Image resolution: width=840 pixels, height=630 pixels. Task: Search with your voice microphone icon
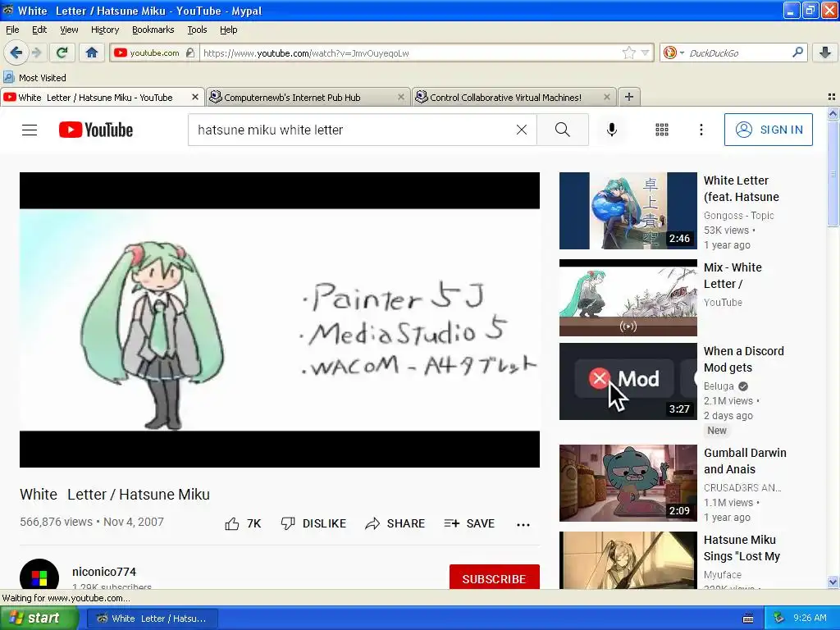point(612,130)
